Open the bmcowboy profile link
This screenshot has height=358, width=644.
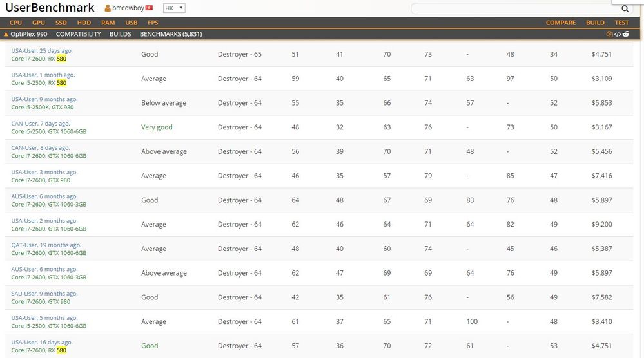pyautogui.click(x=128, y=8)
